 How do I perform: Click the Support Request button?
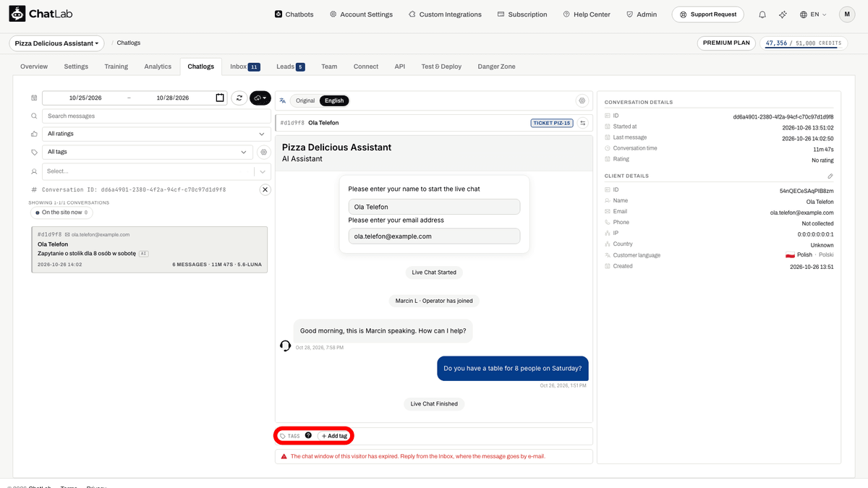point(707,14)
